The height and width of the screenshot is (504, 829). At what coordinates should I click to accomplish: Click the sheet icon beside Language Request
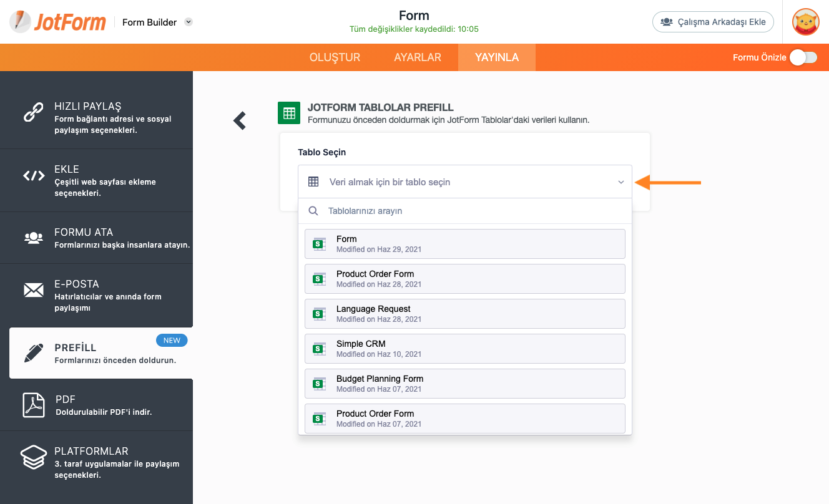pos(320,314)
